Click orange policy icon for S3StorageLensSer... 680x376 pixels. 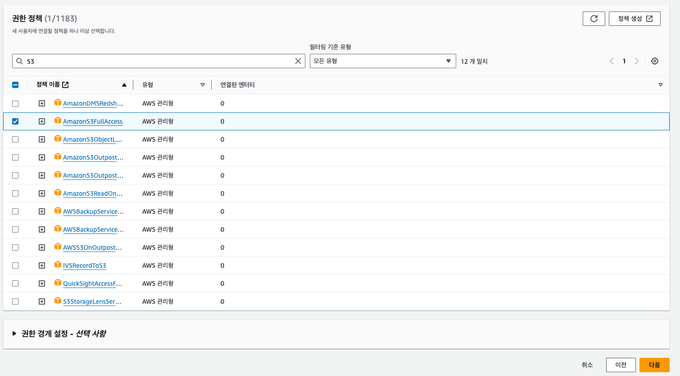tap(57, 301)
